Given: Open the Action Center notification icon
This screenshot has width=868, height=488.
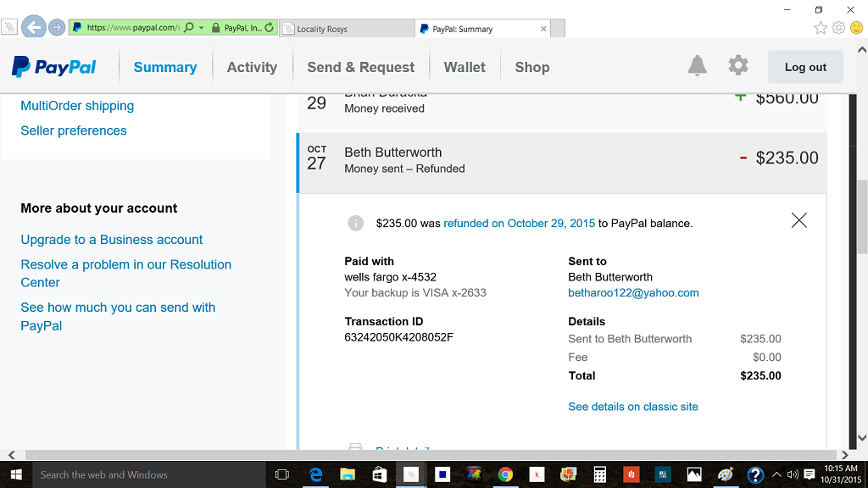Looking at the screenshot, I should 810,474.
